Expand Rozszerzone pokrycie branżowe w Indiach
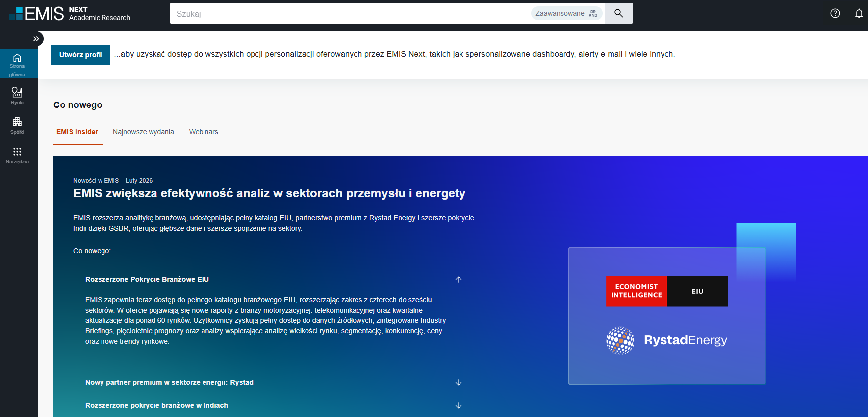The width and height of the screenshot is (868, 417). tap(458, 405)
